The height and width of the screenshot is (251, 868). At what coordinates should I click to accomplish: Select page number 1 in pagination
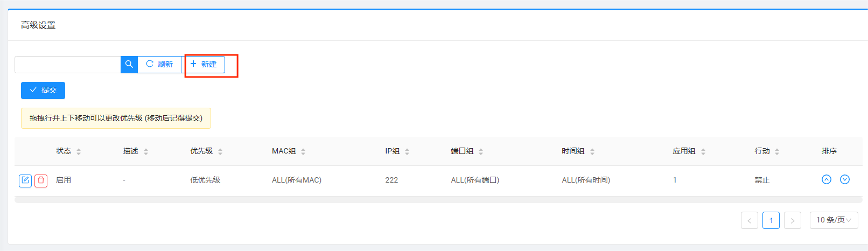pyautogui.click(x=771, y=220)
